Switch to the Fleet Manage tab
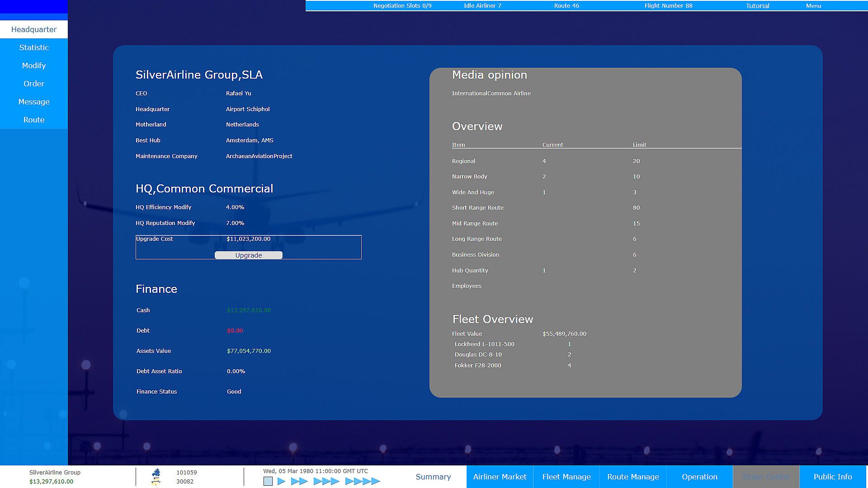The width and height of the screenshot is (868, 488). click(x=566, y=477)
